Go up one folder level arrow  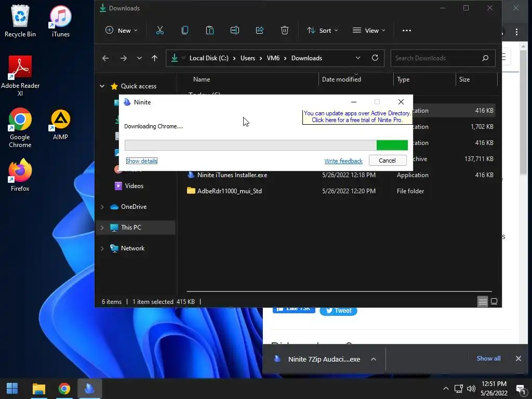point(154,58)
